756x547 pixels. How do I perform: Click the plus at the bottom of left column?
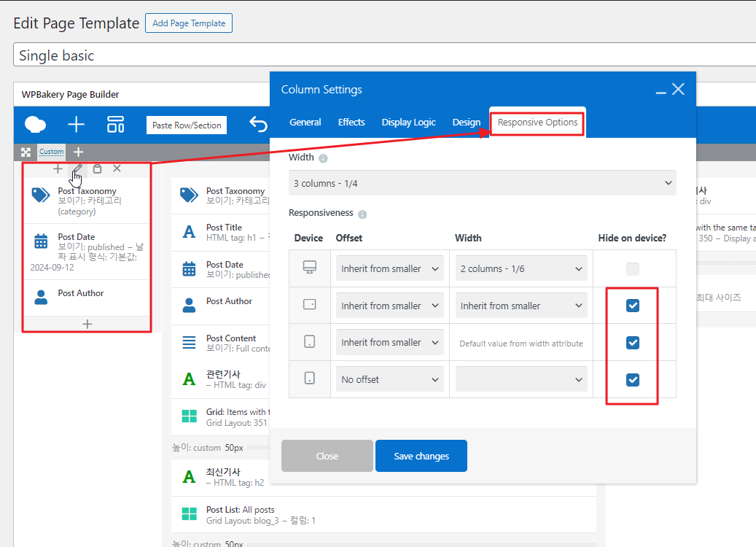point(87,324)
